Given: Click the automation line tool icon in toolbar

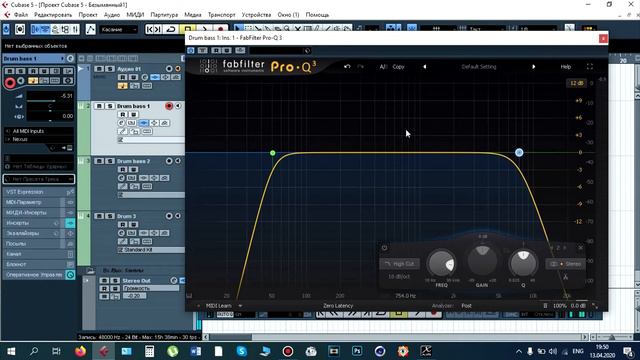Looking at the screenshot, I should point(91,29).
